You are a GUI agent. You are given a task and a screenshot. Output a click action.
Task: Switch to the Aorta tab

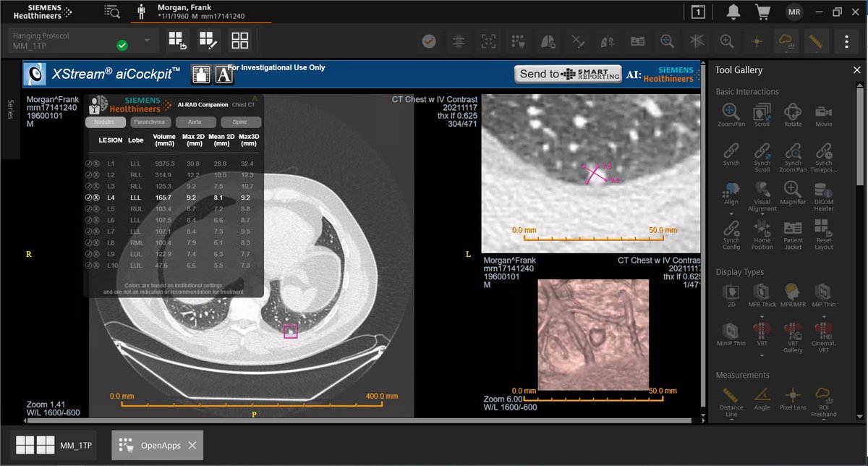click(195, 122)
